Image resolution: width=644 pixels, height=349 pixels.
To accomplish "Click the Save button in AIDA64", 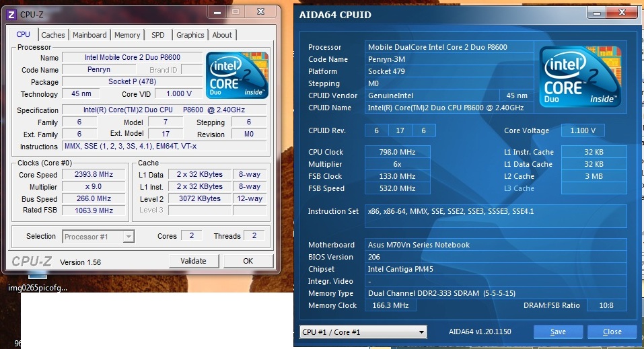I will pos(558,332).
